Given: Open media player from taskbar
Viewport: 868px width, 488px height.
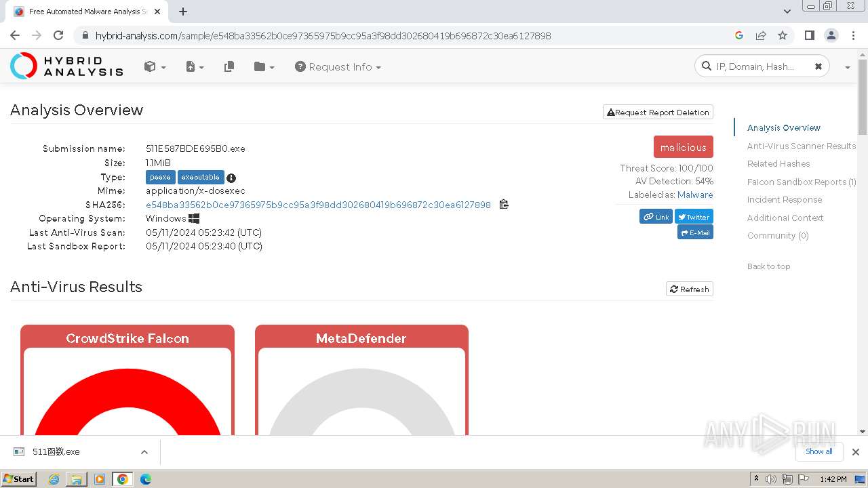Looking at the screenshot, I should (x=100, y=479).
